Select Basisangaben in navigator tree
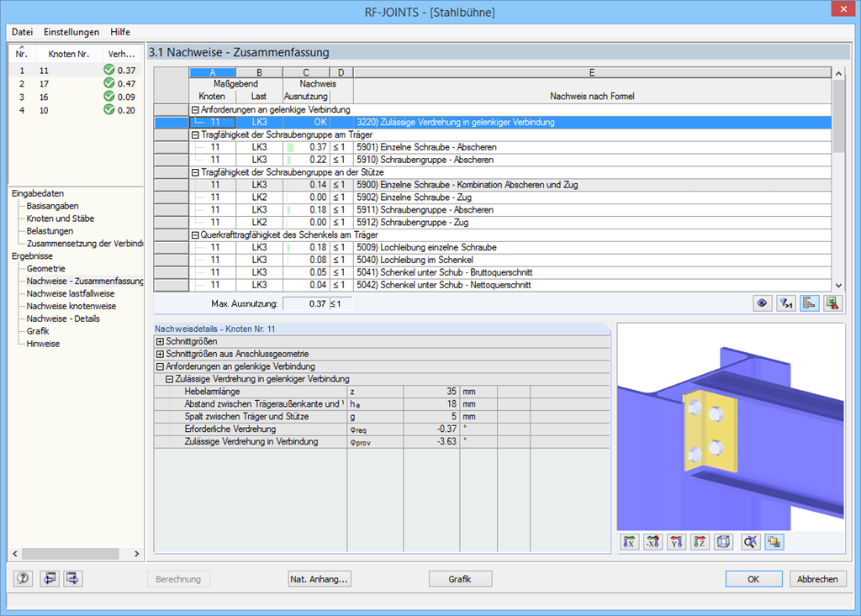861x616 pixels. [x=53, y=206]
